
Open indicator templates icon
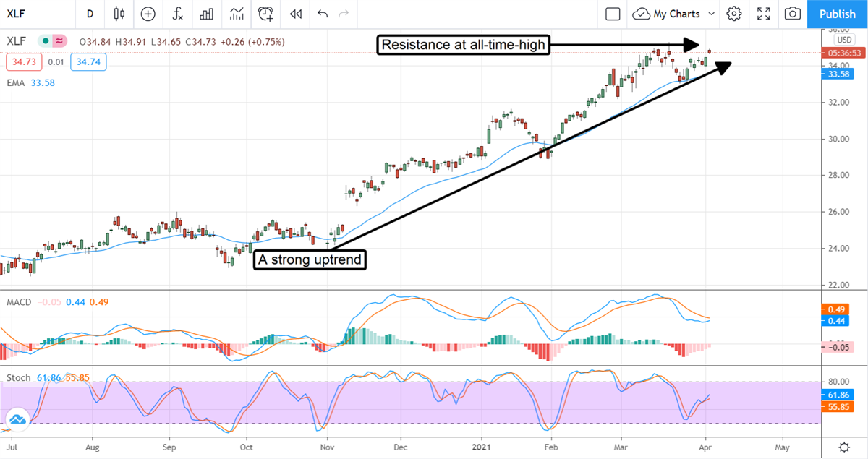237,14
